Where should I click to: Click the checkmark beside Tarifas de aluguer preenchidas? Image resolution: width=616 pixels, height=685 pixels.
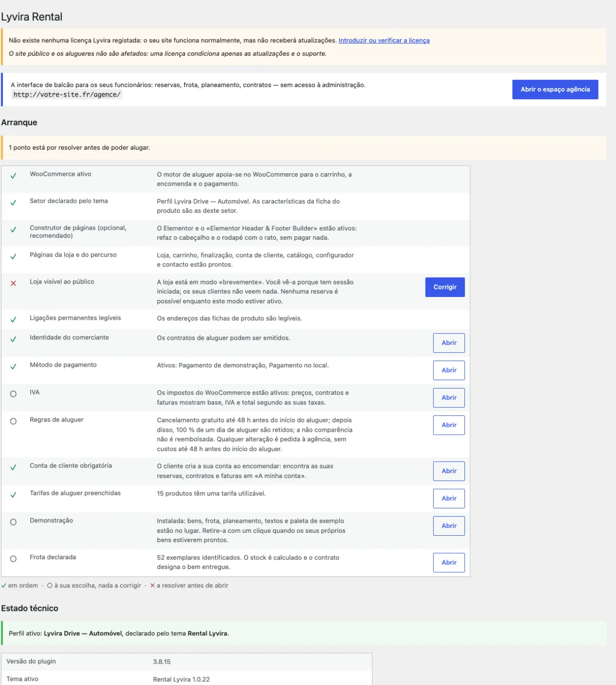click(x=13, y=495)
